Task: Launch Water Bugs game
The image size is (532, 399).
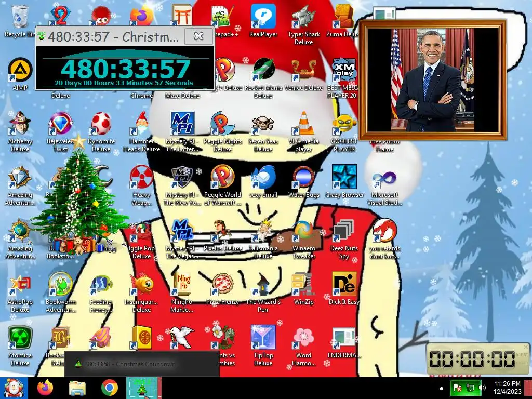Action: click(x=303, y=182)
